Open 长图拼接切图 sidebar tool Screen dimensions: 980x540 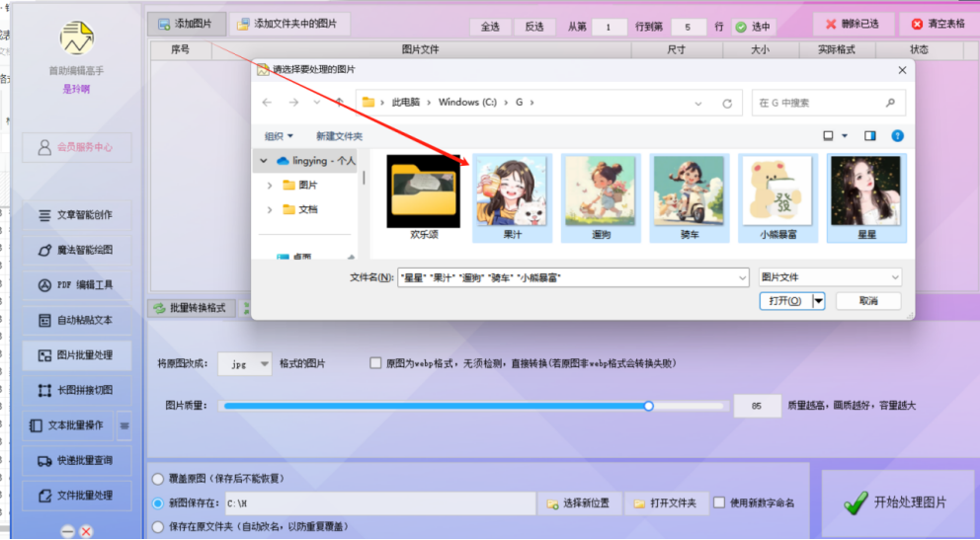[x=77, y=390]
